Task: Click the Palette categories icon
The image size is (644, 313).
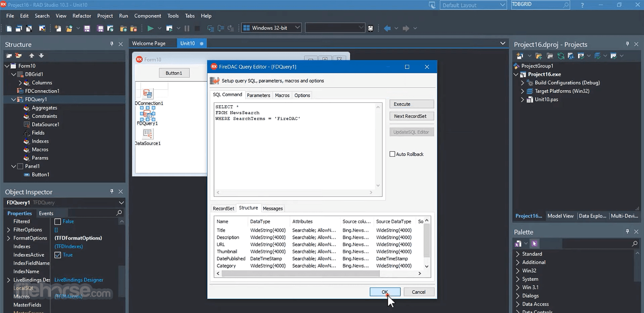Action: [518, 243]
